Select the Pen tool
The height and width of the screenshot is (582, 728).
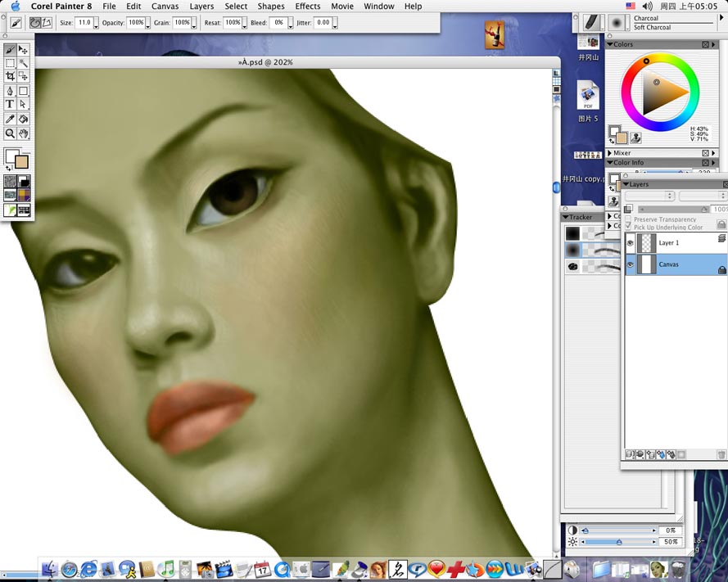click(x=10, y=91)
